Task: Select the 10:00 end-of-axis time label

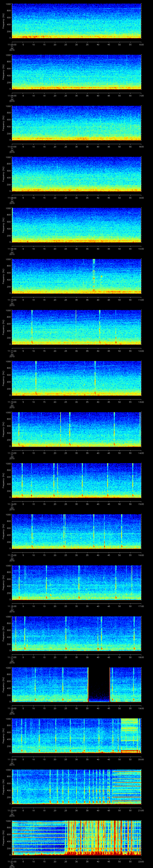Action: (141, 249)
